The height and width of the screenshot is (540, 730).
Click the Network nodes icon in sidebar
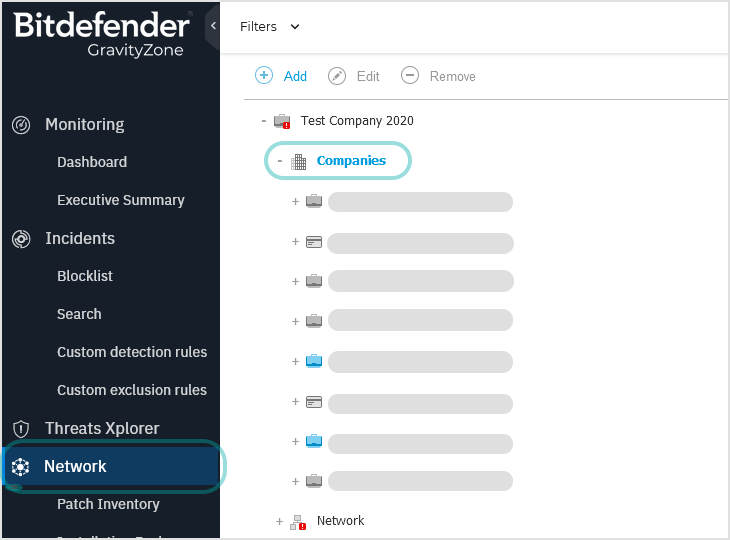(20, 466)
